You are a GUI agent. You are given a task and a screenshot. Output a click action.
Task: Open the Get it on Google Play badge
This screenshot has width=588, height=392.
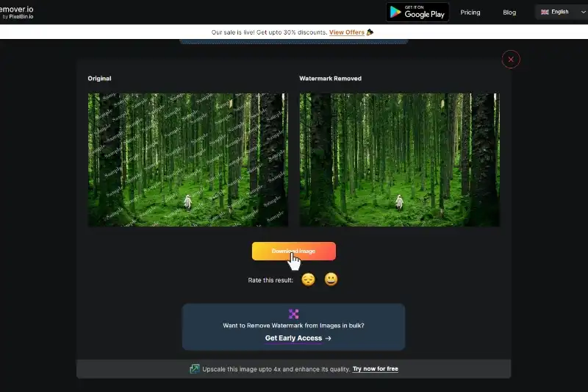pos(417,12)
